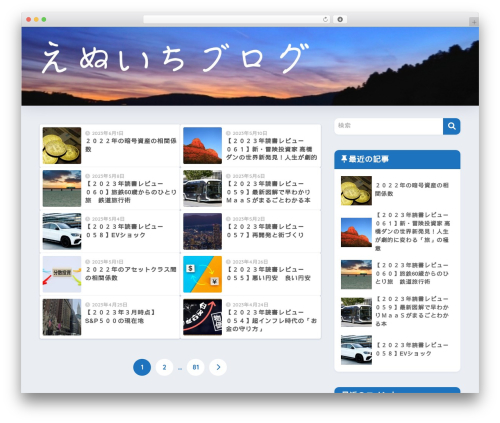Click rising red arrow thumbnail
The image size is (500, 423).
(x=202, y=317)
